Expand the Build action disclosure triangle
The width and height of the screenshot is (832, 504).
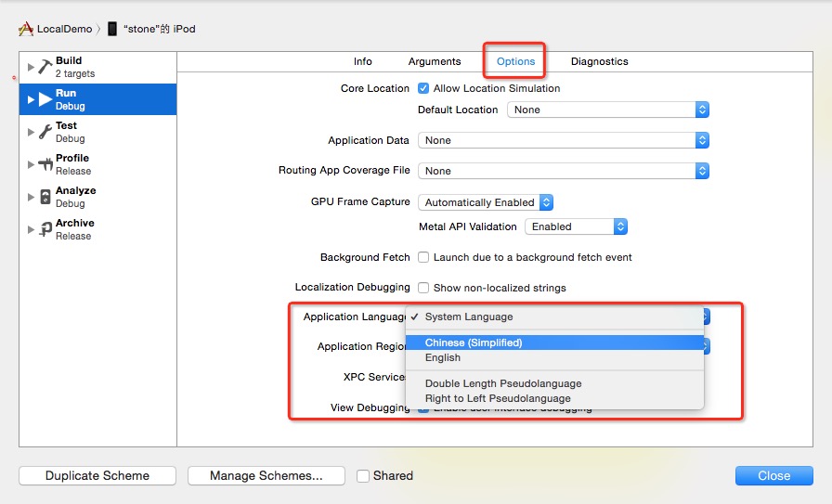click(31, 67)
